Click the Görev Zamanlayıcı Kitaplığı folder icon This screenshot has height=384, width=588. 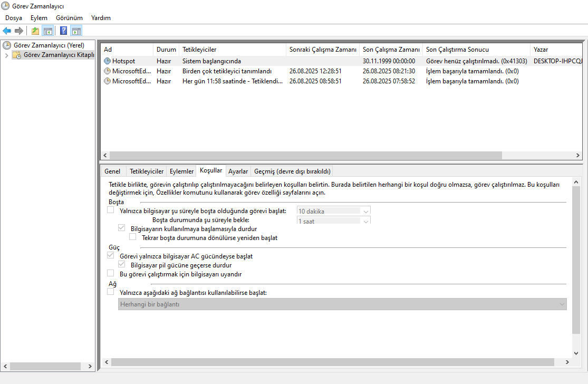16,55
